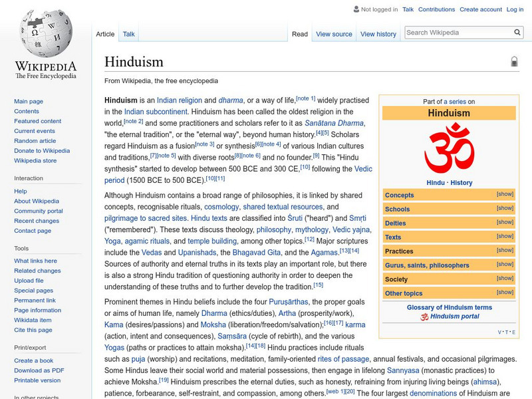The image size is (532, 399).
Task: Open the View history tab
Action: point(378,34)
